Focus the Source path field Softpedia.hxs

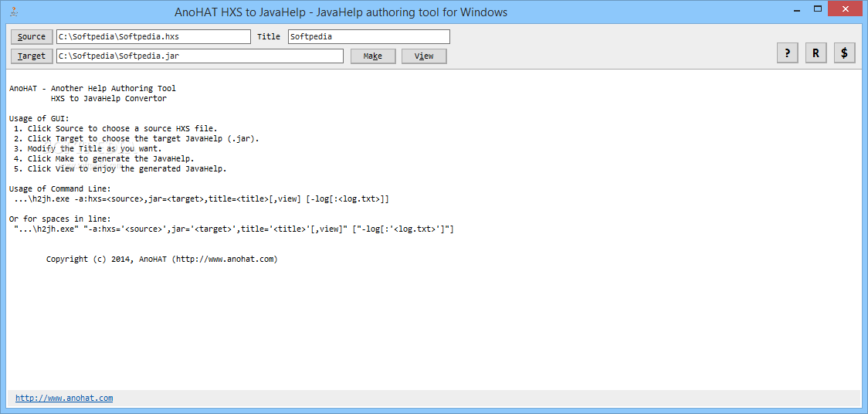[x=154, y=36]
